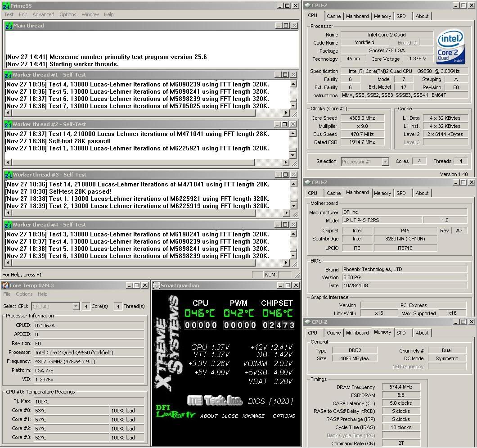This screenshot has width=477, height=448.
Task: Click mainboard model LP UT P45-T2RS
Action: coord(382,220)
